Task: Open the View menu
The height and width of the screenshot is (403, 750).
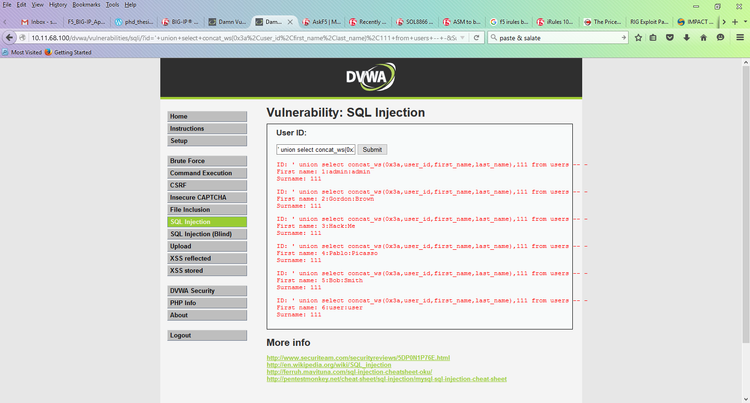Action: point(37,5)
